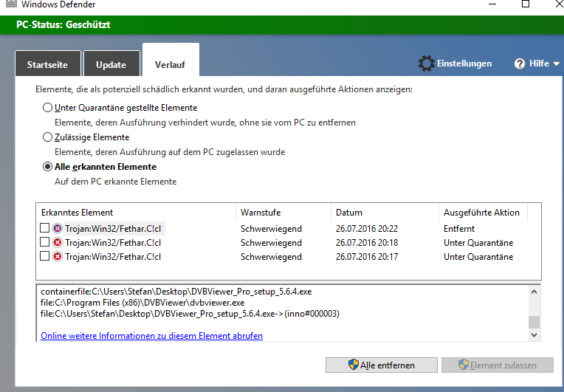Open the Online weitere Informationen link
This screenshot has height=392, width=564.
point(151,336)
